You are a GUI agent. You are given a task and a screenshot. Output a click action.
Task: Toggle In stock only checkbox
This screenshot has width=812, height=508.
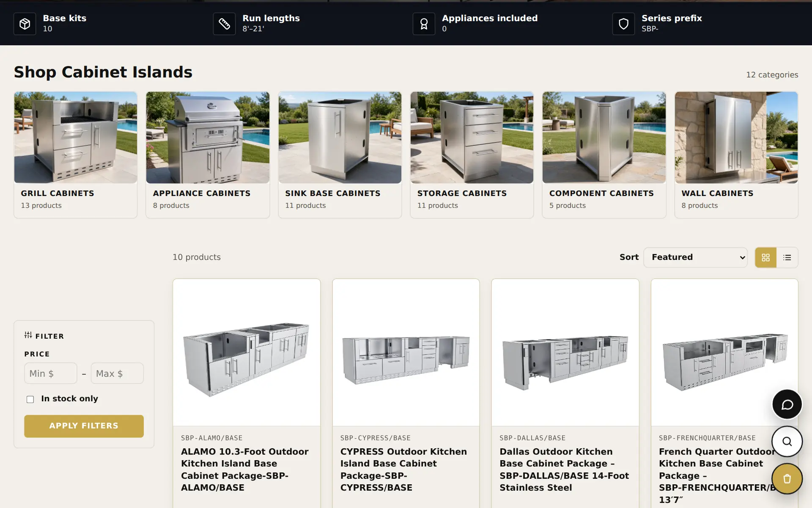(30, 399)
